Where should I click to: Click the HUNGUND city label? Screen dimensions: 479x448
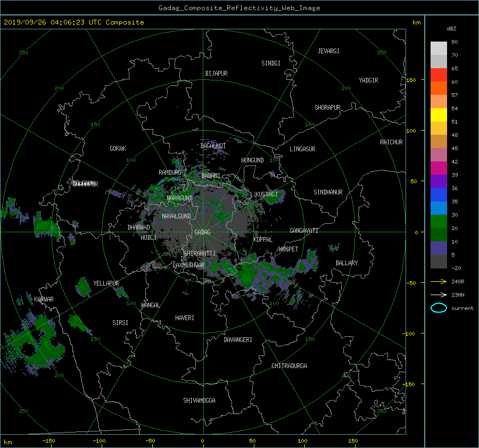pos(252,160)
